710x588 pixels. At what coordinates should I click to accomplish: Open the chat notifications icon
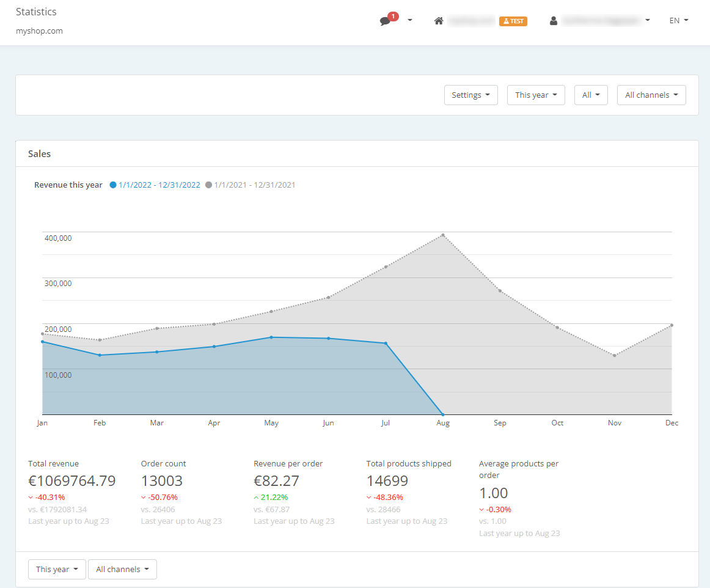386,21
